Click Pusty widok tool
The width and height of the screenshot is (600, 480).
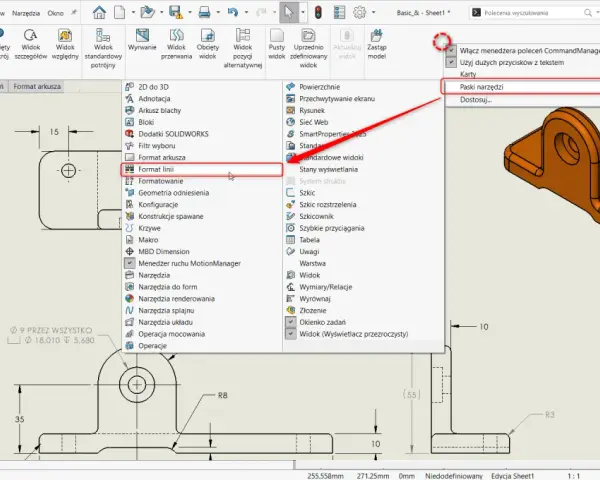(x=277, y=44)
